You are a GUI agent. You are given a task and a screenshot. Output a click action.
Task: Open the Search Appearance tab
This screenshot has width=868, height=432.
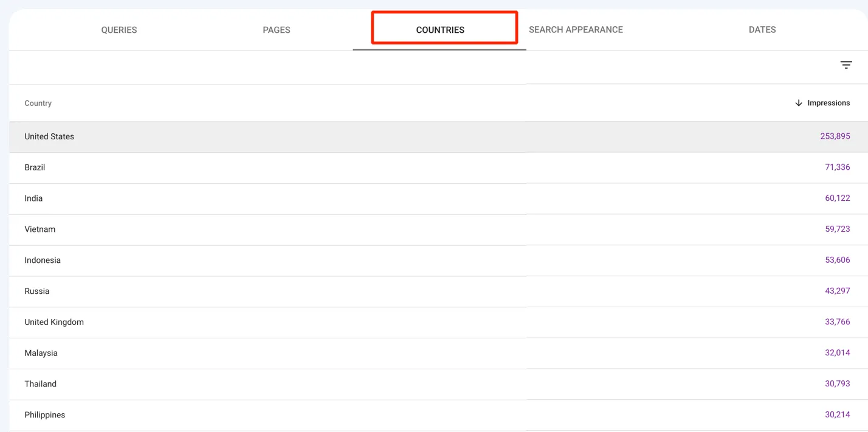pos(576,30)
